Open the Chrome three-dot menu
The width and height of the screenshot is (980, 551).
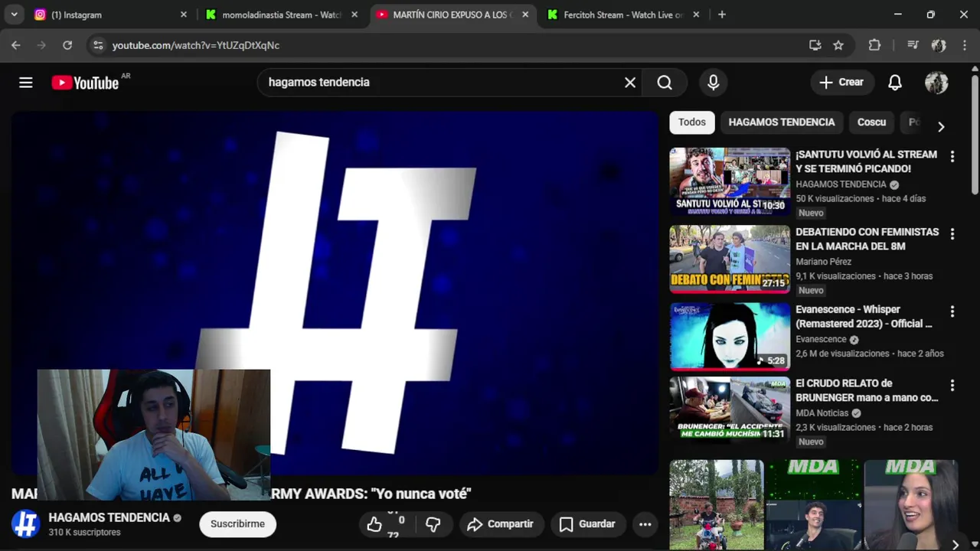coord(964,45)
